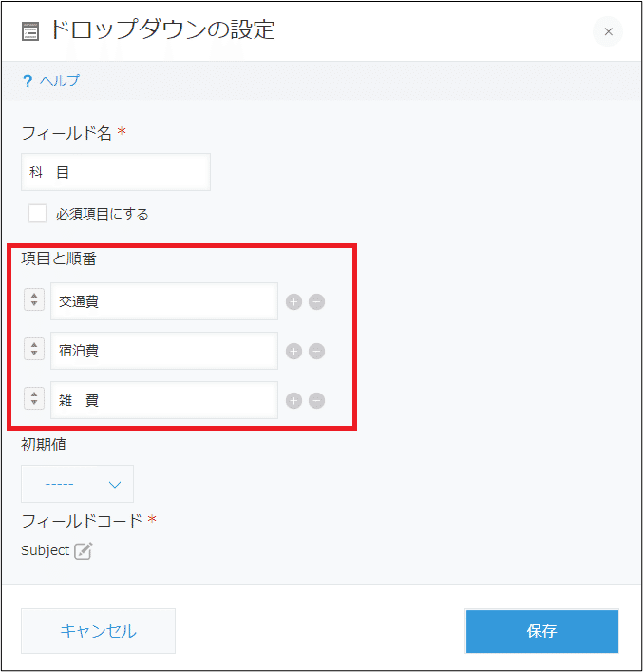Click the 保存 button
The width and height of the screenshot is (643, 672).
pyautogui.click(x=542, y=631)
